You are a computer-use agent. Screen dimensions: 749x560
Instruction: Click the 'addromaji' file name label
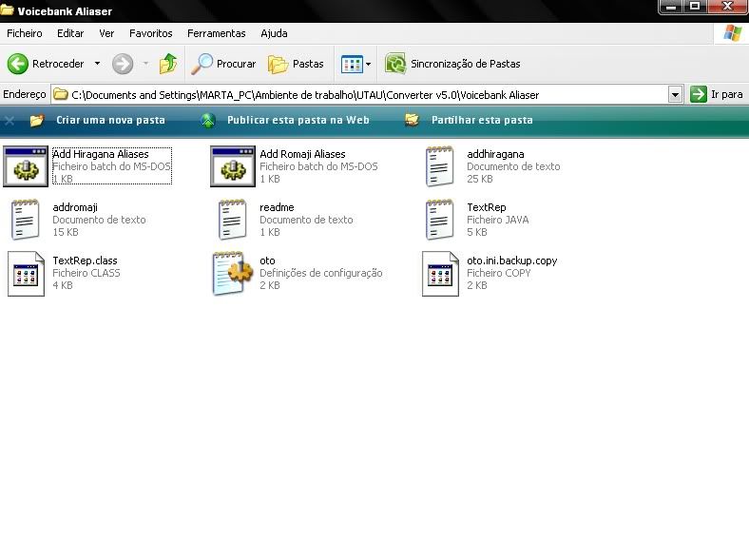click(75, 207)
